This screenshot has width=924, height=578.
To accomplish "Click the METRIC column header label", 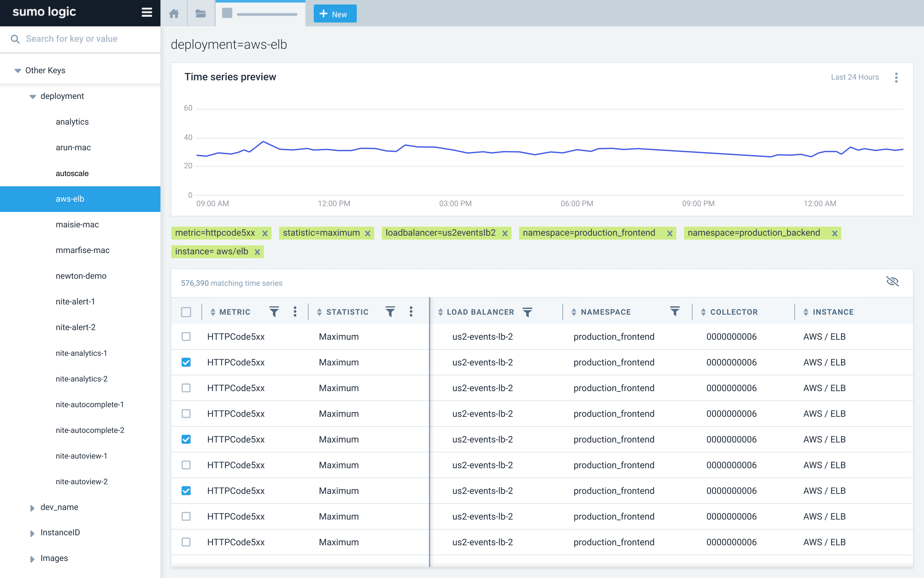I will point(235,312).
